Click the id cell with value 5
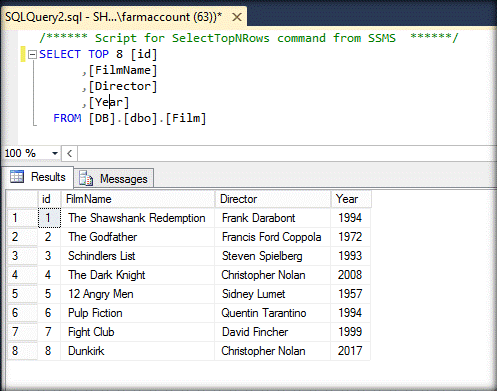 pos(49,294)
